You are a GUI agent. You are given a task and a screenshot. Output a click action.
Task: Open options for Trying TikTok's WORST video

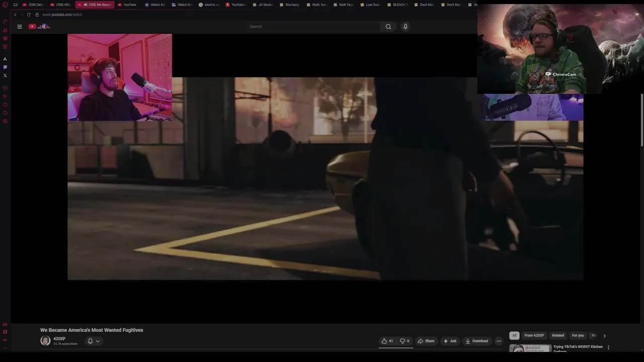tap(608, 347)
